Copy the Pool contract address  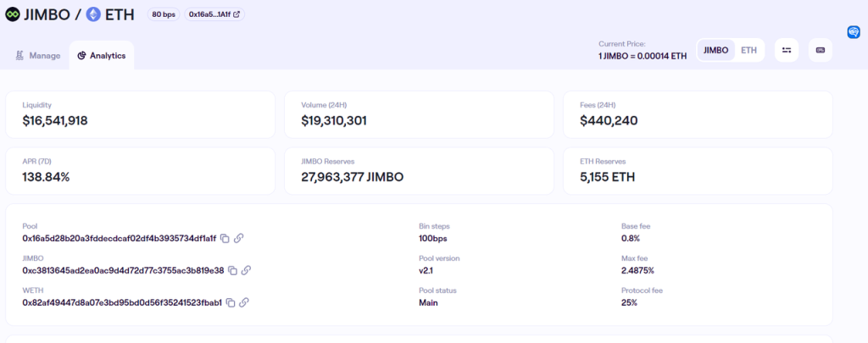[225, 239]
